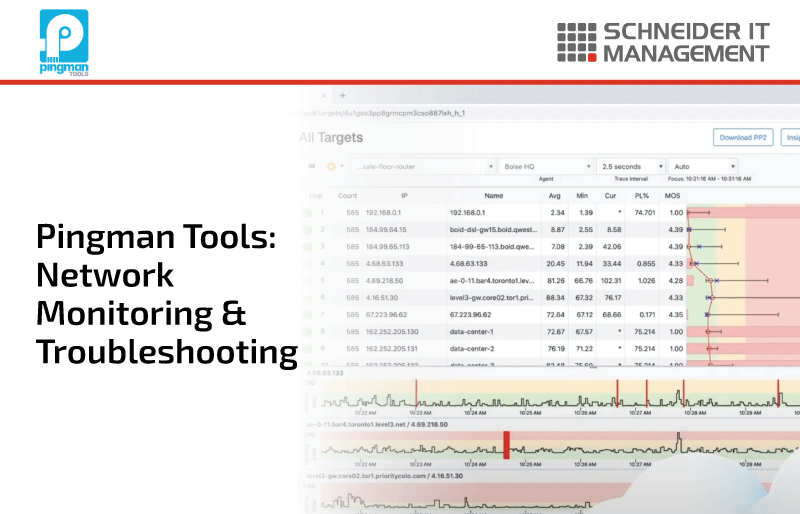Click Min value 67.57
Image resolution: width=800 pixels, height=514 pixels.
tap(584, 332)
